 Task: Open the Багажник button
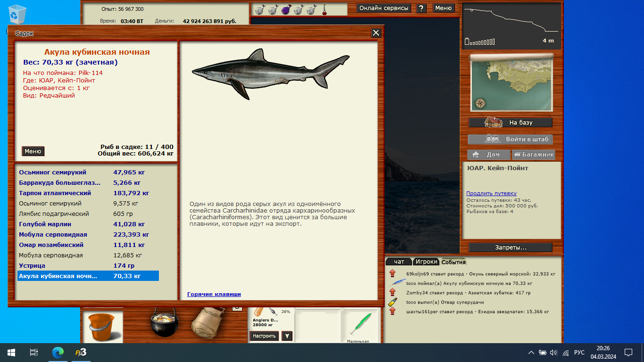pos(534,155)
